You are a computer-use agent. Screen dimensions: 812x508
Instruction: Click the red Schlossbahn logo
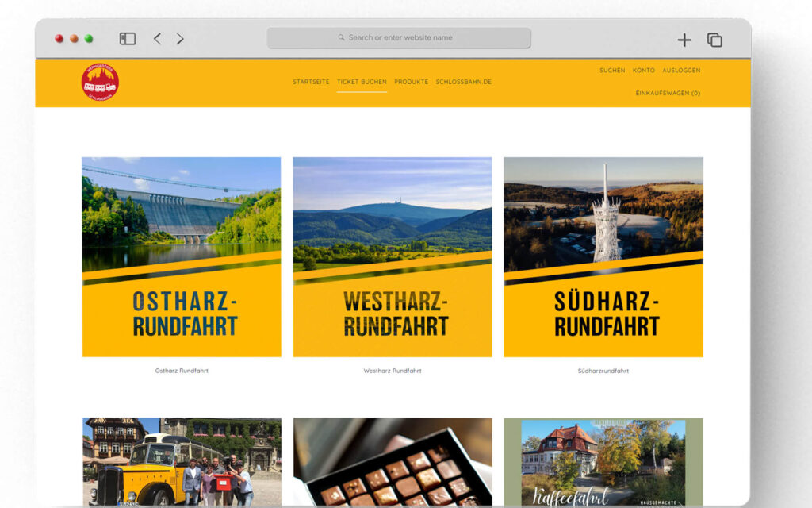[100, 82]
